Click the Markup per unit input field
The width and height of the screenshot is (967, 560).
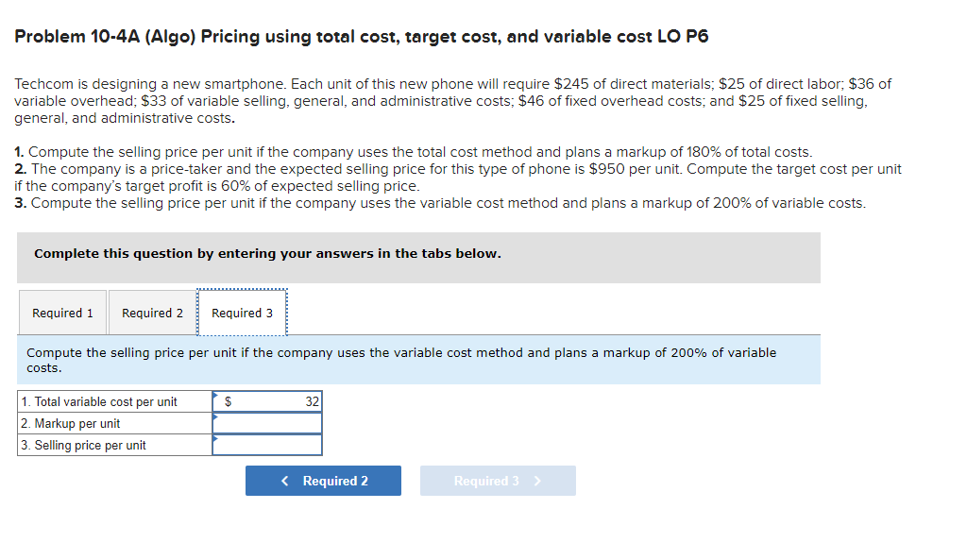coord(267,423)
